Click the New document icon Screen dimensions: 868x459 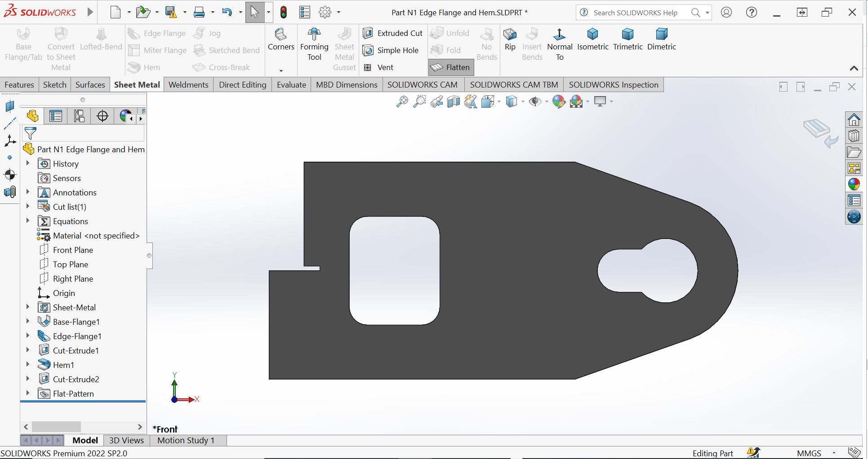coord(116,12)
